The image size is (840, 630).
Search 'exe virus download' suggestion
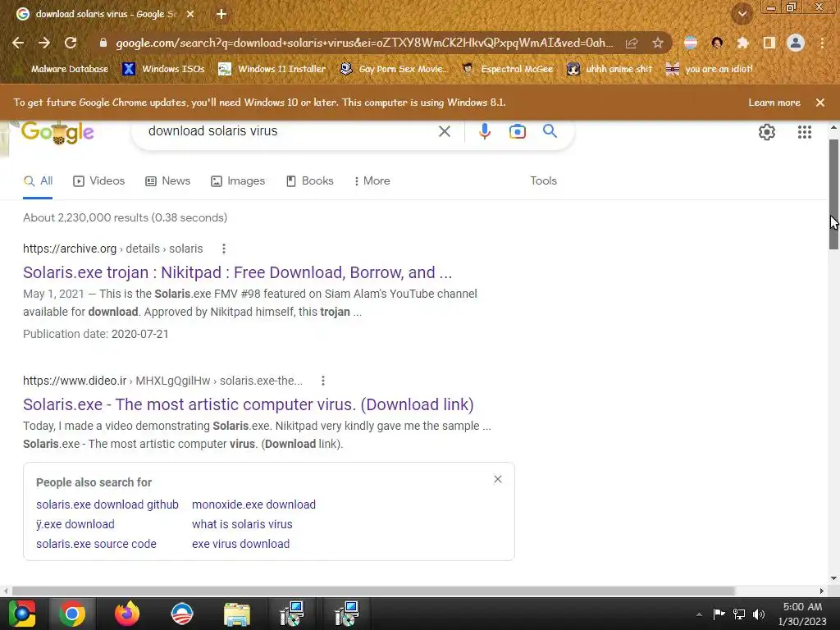tap(240, 544)
